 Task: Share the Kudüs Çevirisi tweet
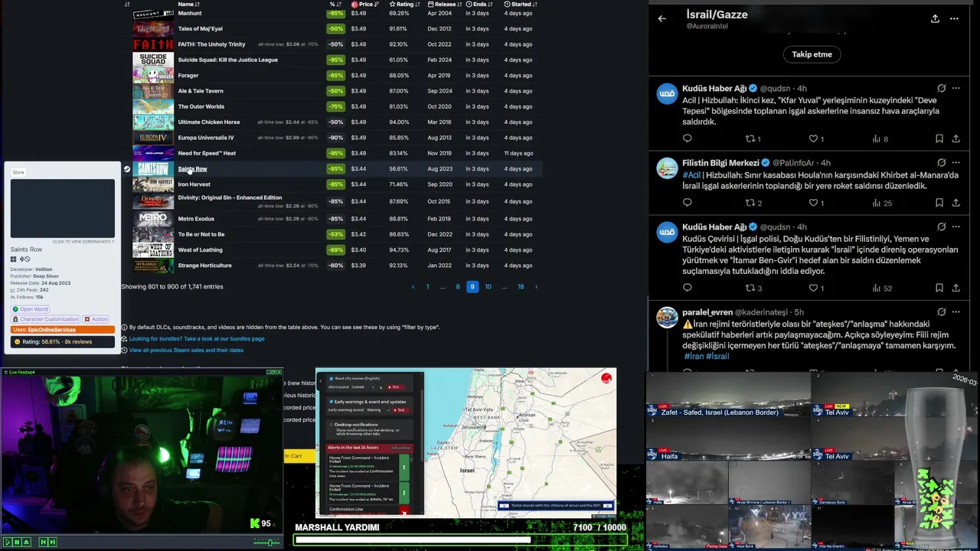(x=955, y=288)
